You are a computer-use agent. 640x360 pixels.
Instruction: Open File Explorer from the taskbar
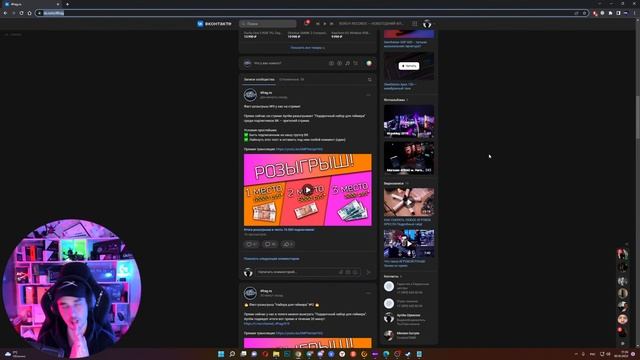point(276,354)
